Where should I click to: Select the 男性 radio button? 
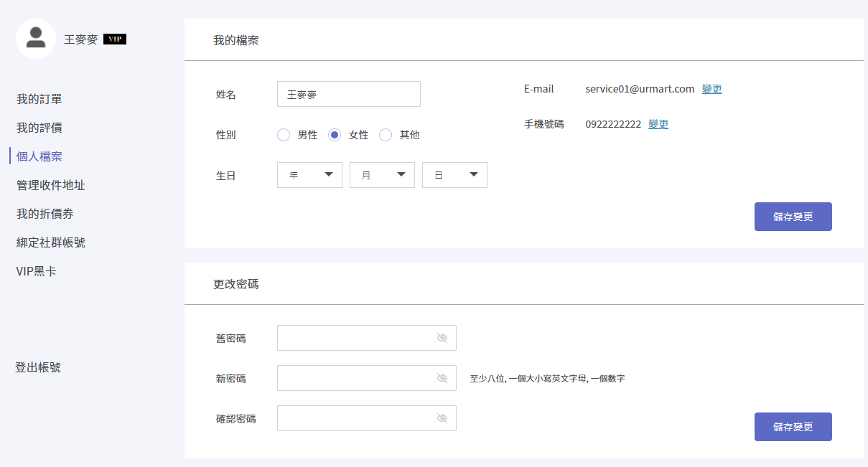(284, 135)
